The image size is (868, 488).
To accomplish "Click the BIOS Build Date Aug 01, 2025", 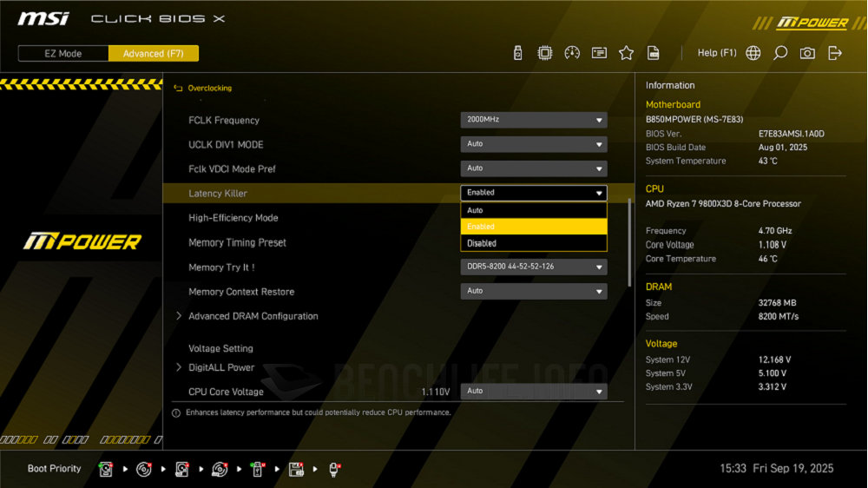I will [x=783, y=148].
